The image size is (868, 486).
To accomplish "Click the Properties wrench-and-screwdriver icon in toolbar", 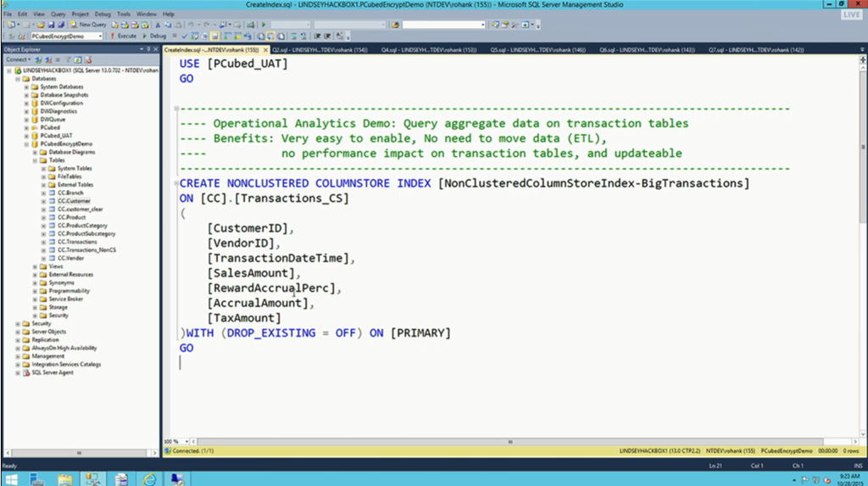I will point(515,25).
